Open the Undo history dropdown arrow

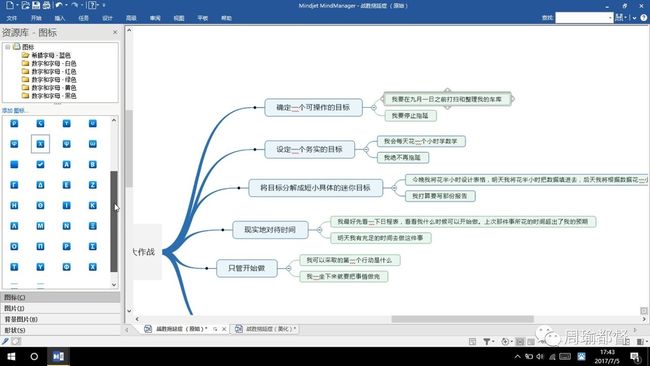[x=66, y=5]
